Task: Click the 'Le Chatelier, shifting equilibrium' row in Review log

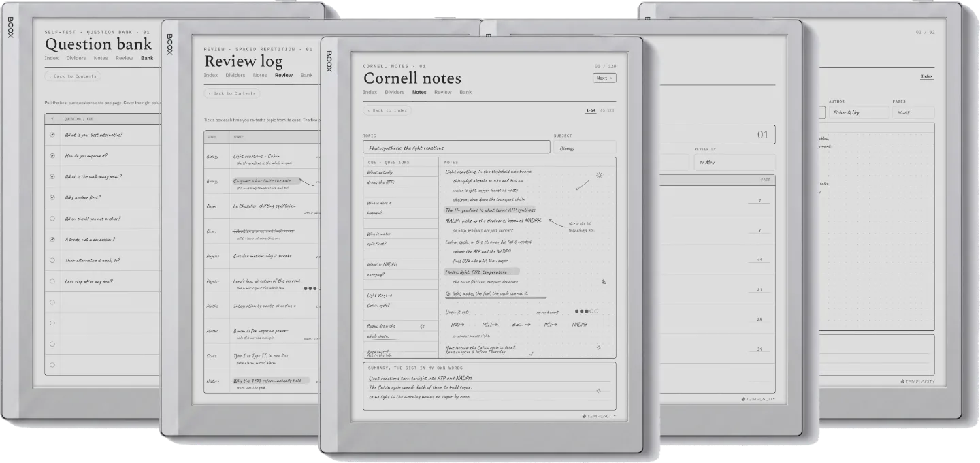Action: (262, 206)
